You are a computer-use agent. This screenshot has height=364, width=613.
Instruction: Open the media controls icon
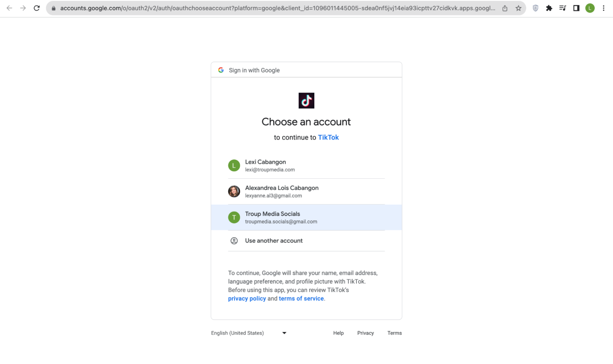pos(563,8)
